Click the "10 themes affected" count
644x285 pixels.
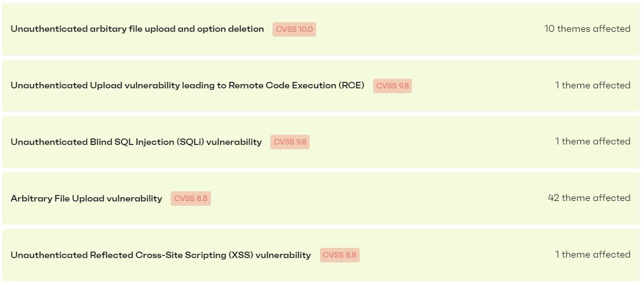click(x=587, y=29)
